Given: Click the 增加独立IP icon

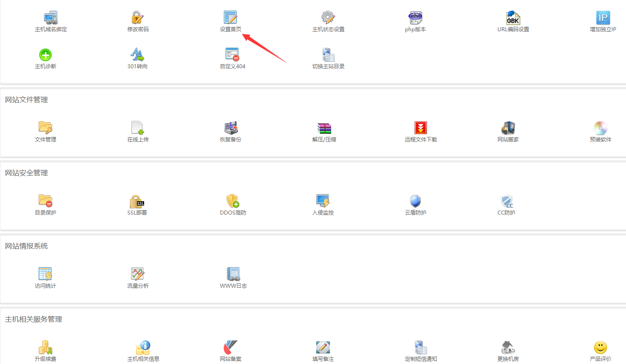Looking at the screenshot, I should point(603,18).
